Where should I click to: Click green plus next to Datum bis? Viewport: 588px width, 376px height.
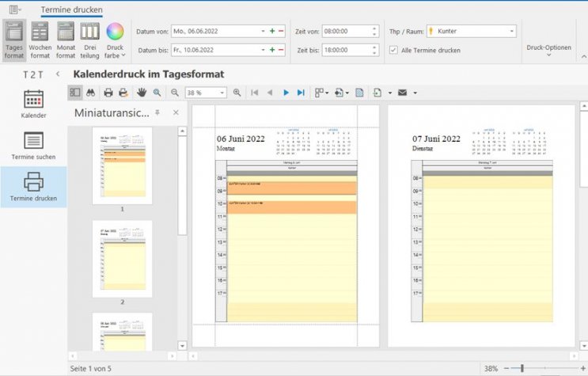pos(272,50)
